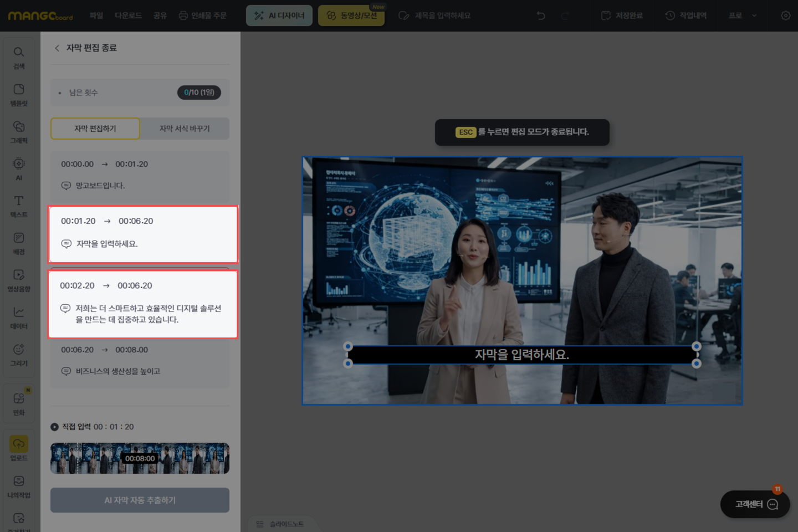Select the 텍스트 text tool

point(19,206)
